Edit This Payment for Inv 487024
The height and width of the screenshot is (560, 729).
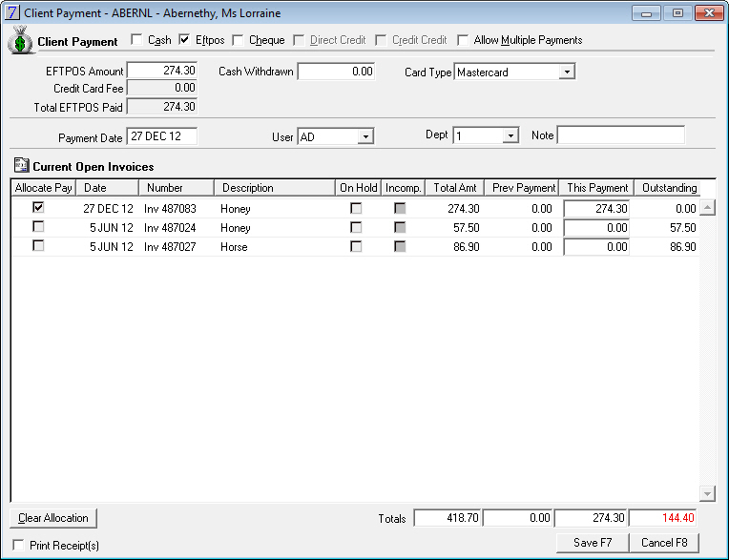596,228
